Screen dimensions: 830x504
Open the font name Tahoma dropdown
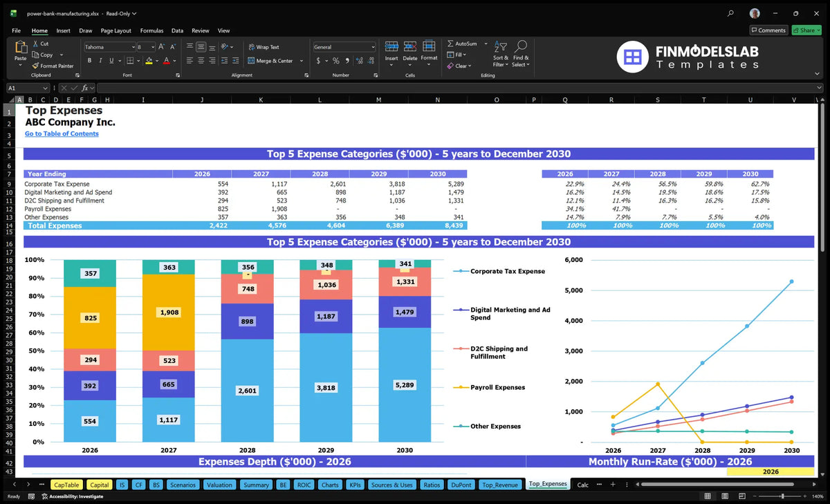point(133,47)
